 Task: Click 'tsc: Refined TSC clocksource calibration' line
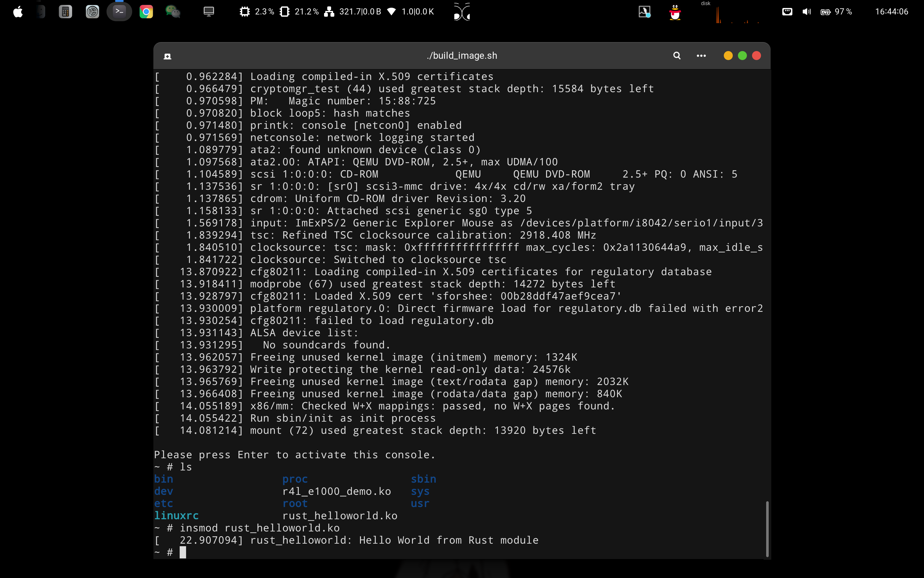click(x=375, y=235)
